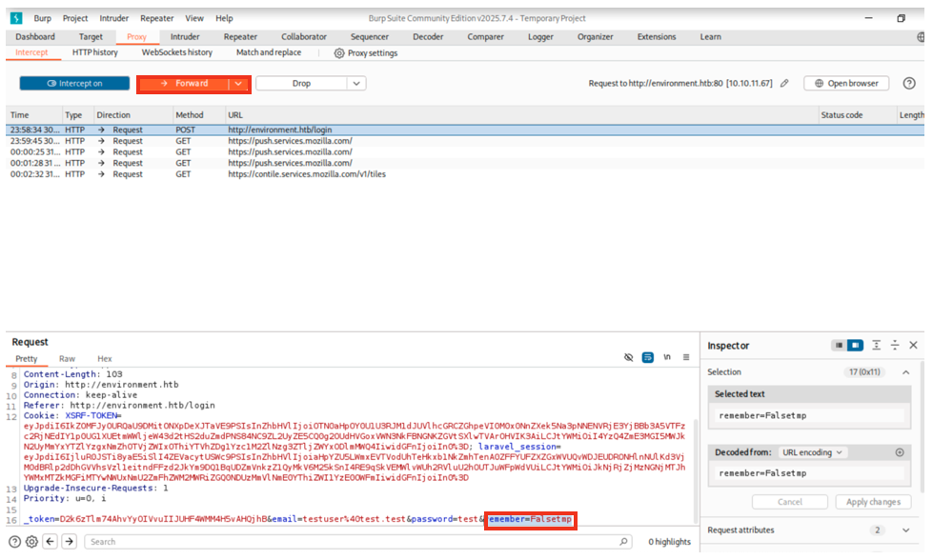Open the Help menu
Viewport: 933px width, 560px height.
pos(224,18)
